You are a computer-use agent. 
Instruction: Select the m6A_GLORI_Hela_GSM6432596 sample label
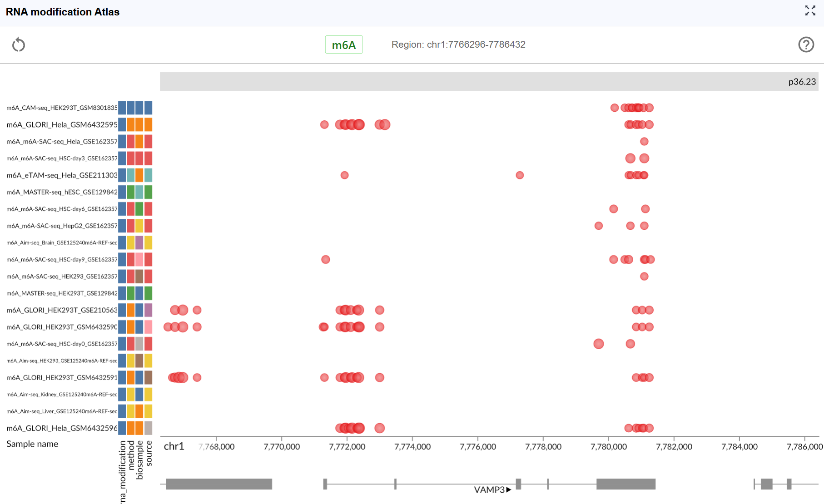pos(61,428)
